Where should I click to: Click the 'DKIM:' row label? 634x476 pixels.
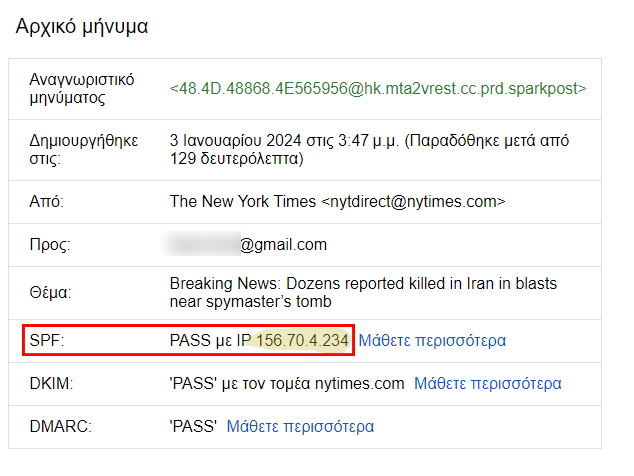[51, 383]
